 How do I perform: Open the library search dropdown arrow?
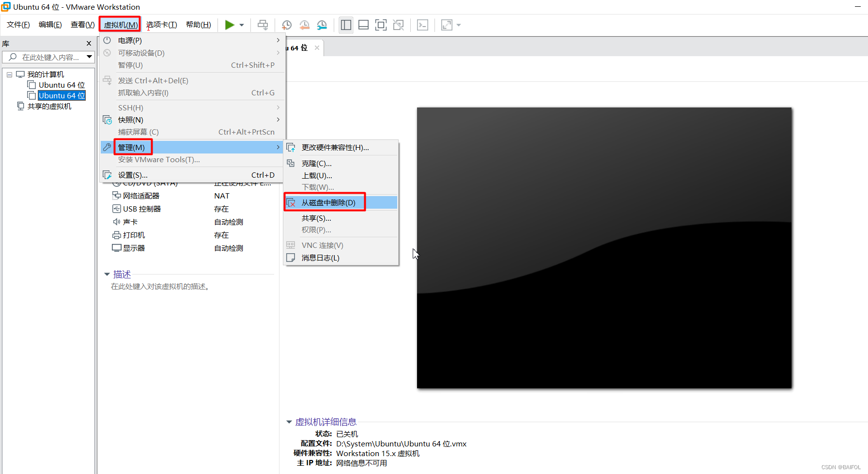click(x=90, y=57)
